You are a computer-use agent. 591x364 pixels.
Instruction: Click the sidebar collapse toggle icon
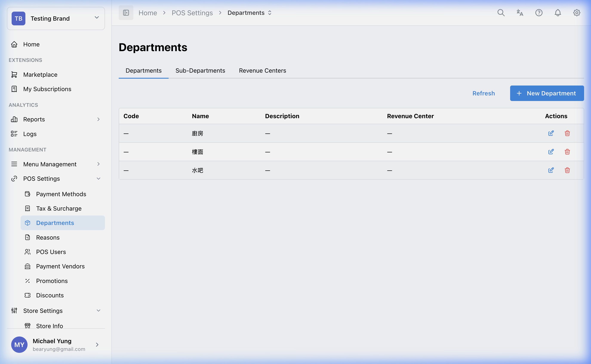[126, 13]
